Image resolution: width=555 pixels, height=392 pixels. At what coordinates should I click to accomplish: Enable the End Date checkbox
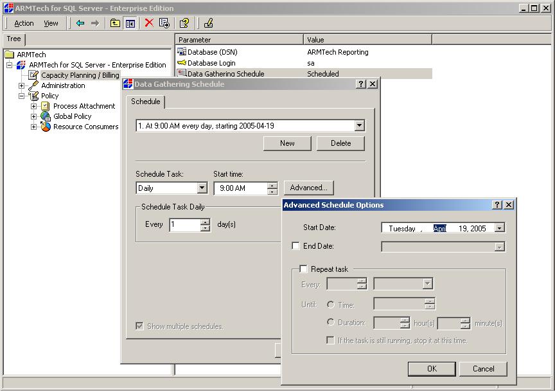click(x=296, y=245)
